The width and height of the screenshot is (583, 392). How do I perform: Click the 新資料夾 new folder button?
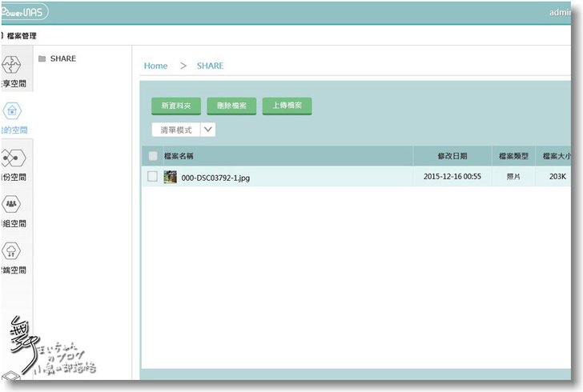click(176, 106)
